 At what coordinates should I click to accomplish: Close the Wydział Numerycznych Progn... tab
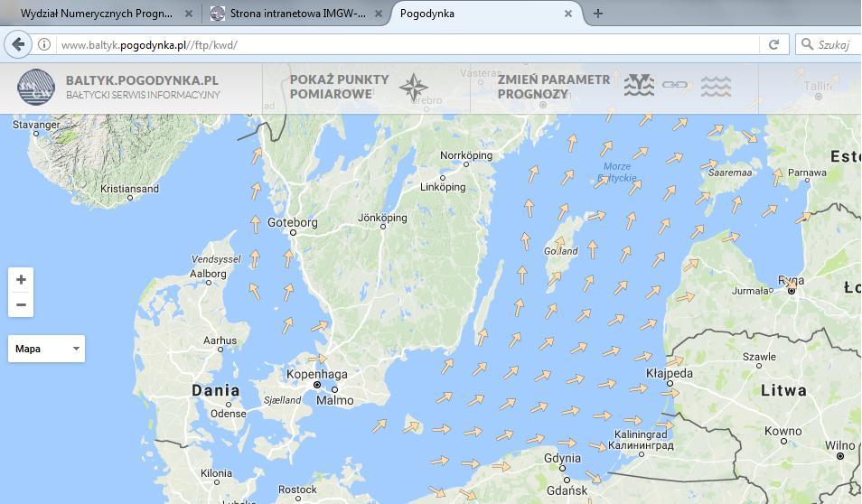189,14
